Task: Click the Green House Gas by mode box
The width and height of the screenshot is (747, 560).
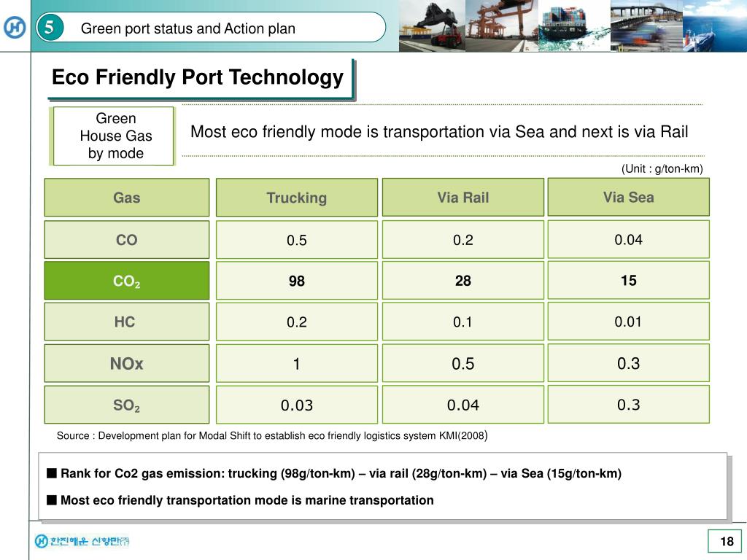Action: click(x=113, y=136)
